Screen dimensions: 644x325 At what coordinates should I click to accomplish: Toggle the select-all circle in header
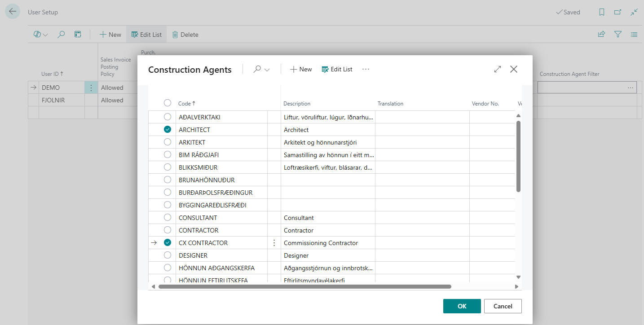[168, 103]
